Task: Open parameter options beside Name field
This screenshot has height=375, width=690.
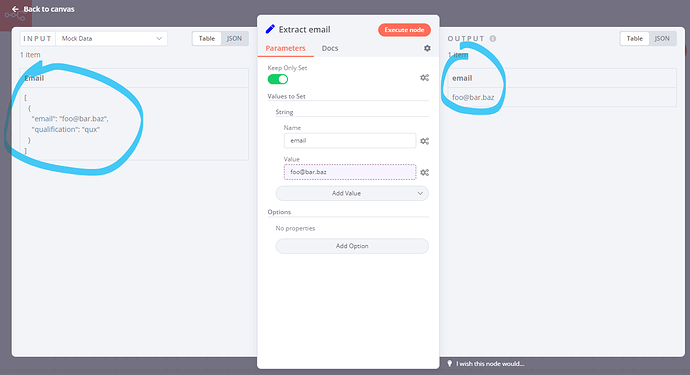Action: coord(425,141)
